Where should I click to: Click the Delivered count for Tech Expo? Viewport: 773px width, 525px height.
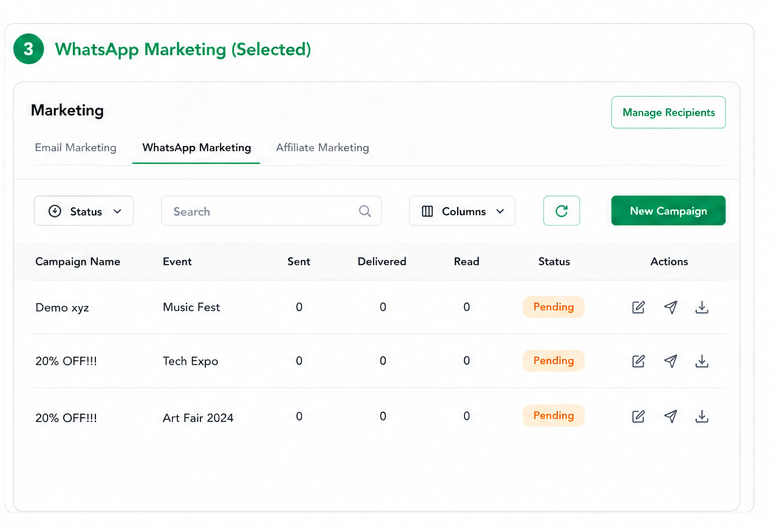[x=383, y=360]
